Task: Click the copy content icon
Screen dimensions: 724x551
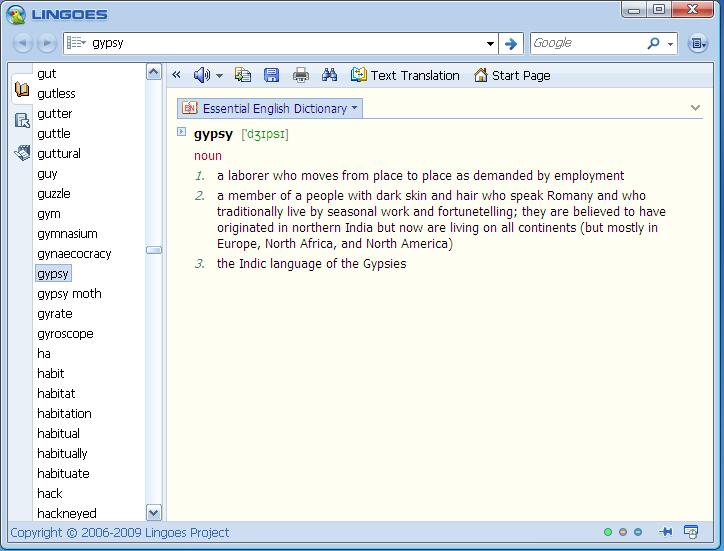Action: coord(243,75)
